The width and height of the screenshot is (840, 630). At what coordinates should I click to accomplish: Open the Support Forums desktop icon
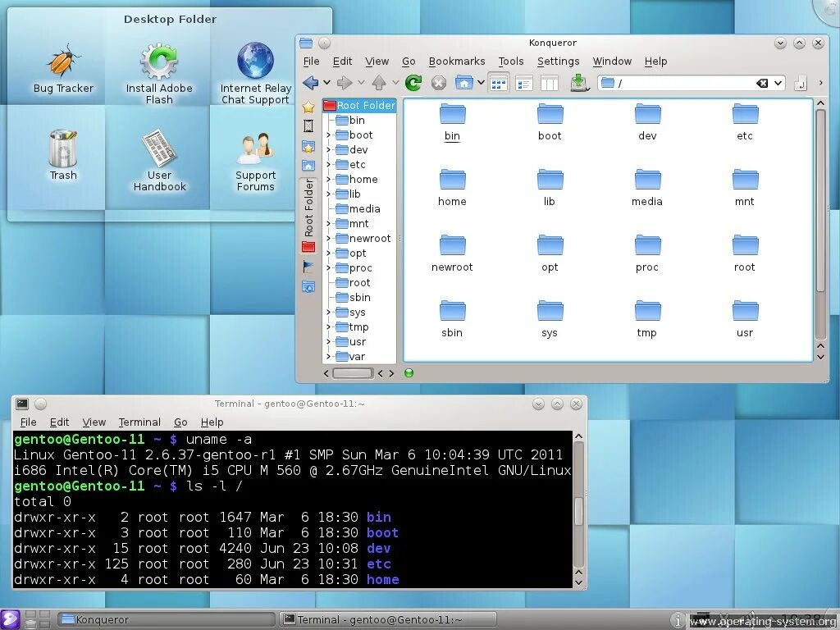click(x=256, y=162)
